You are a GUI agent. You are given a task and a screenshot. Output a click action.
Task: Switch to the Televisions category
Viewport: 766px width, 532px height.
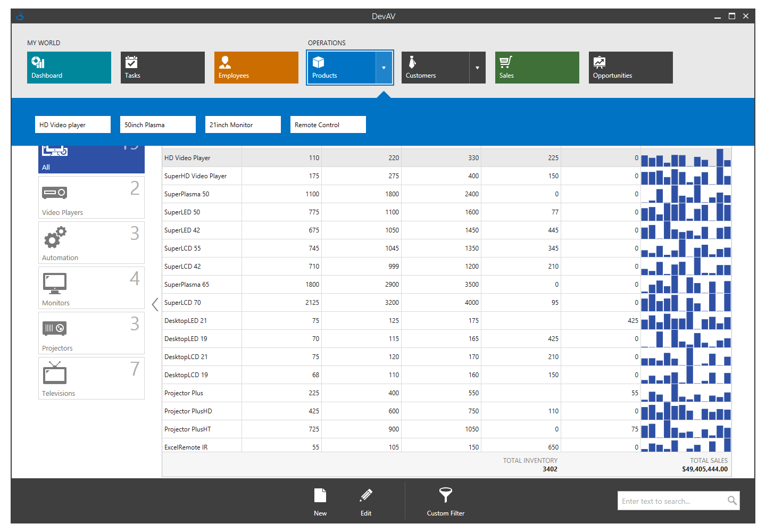pos(91,378)
